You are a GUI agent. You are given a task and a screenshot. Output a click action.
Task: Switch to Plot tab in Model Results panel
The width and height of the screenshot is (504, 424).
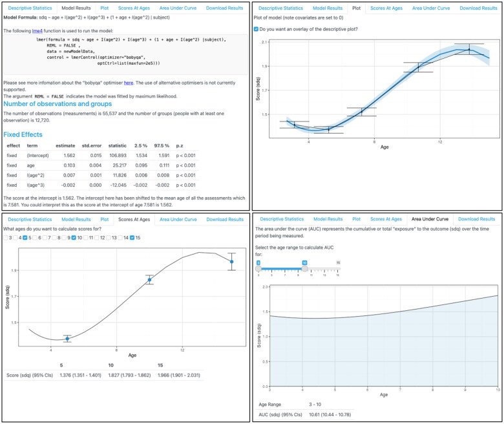coord(104,8)
